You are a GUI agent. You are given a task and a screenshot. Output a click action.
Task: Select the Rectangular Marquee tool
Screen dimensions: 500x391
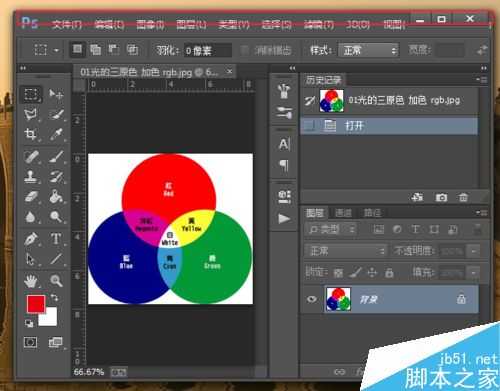pyautogui.click(x=31, y=94)
